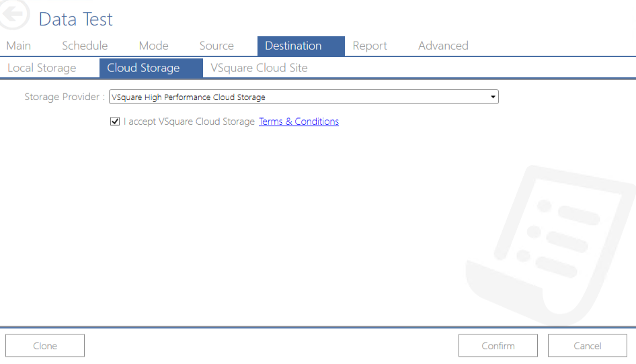Screen dimensions: 636x364
Task: Switch to the Schedule tab
Action: pos(85,46)
